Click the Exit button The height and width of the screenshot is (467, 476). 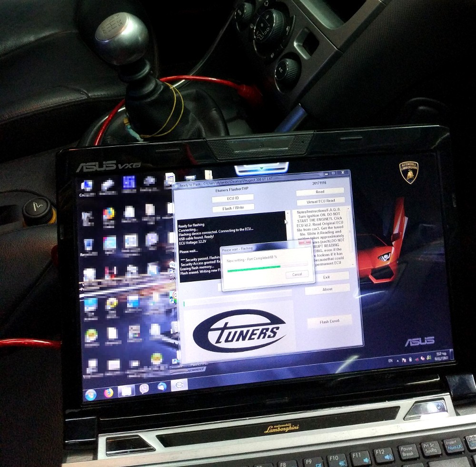[327, 277]
